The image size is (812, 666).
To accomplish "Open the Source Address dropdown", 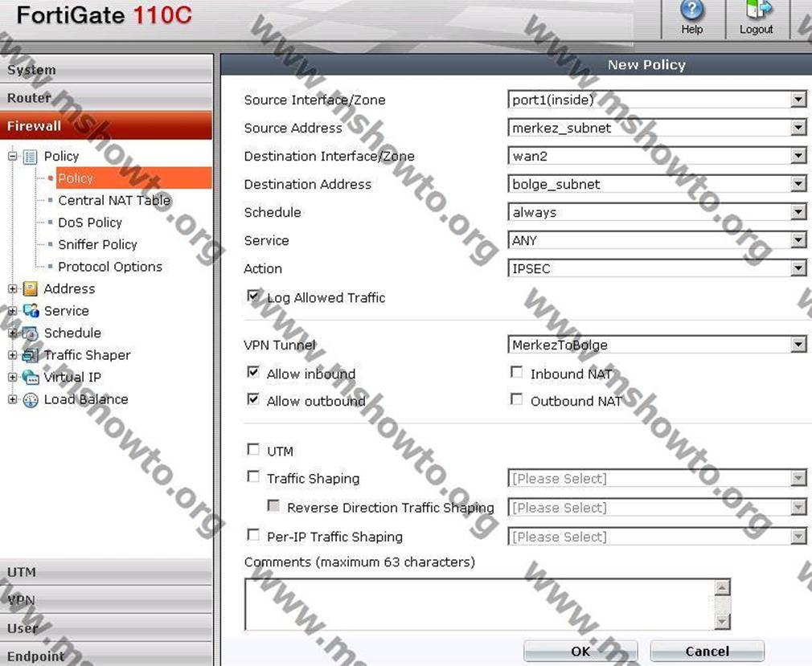I will (657, 128).
